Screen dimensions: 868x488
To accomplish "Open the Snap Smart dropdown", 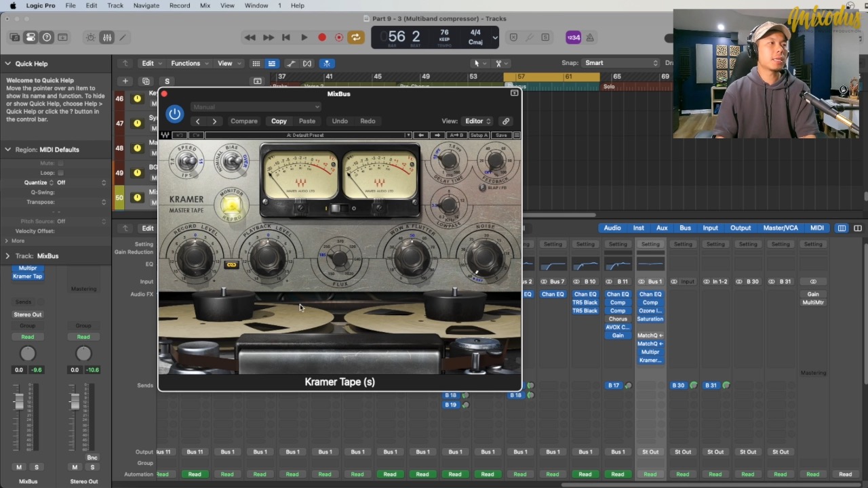I will [x=620, y=63].
